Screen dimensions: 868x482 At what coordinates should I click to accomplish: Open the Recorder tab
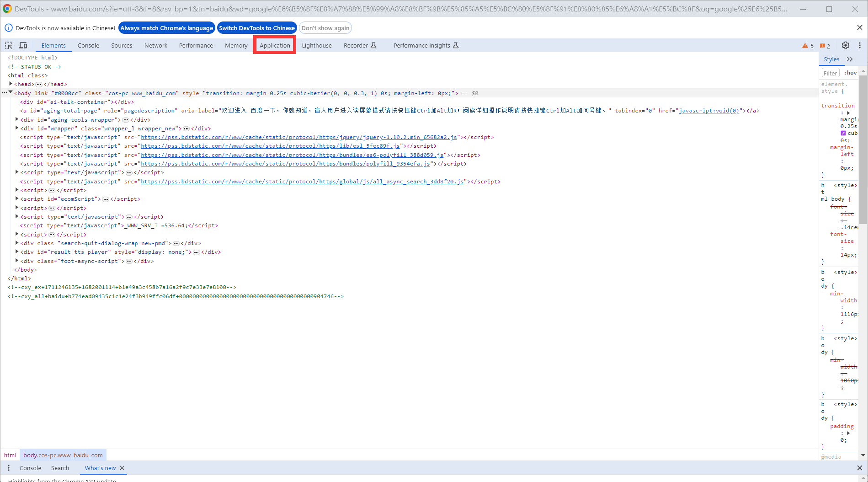pyautogui.click(x=360, y=45)
